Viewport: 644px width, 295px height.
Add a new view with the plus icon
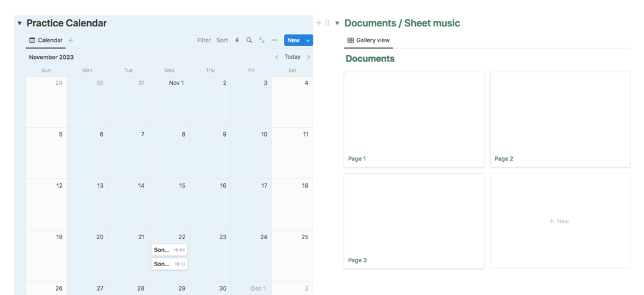coord(70,40)
